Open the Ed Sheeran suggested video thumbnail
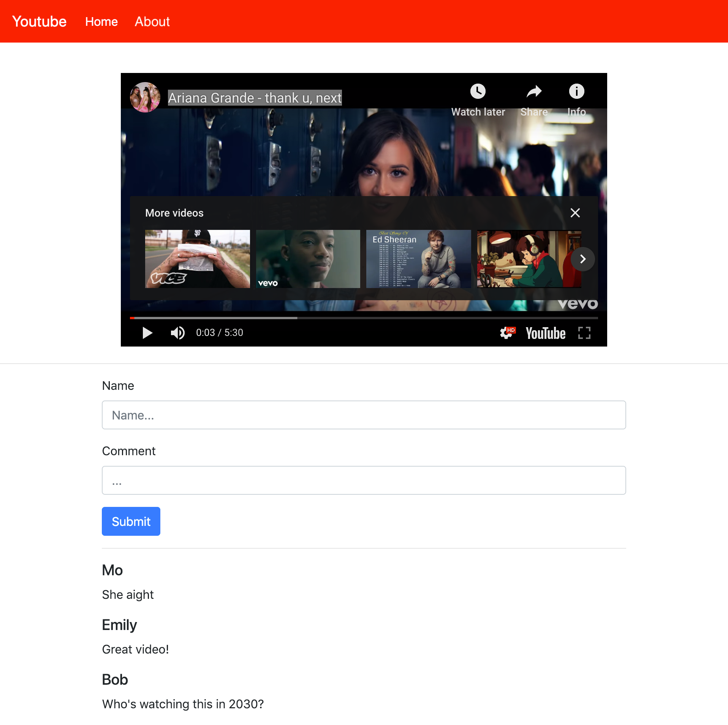This screenshot has height=725, width=728. point(418,259)
